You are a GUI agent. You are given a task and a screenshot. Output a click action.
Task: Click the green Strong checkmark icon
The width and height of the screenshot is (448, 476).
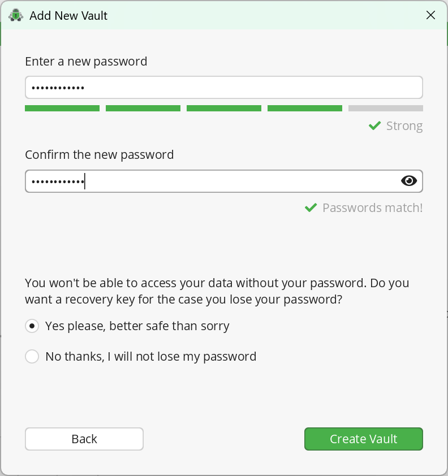coord(374,126)
